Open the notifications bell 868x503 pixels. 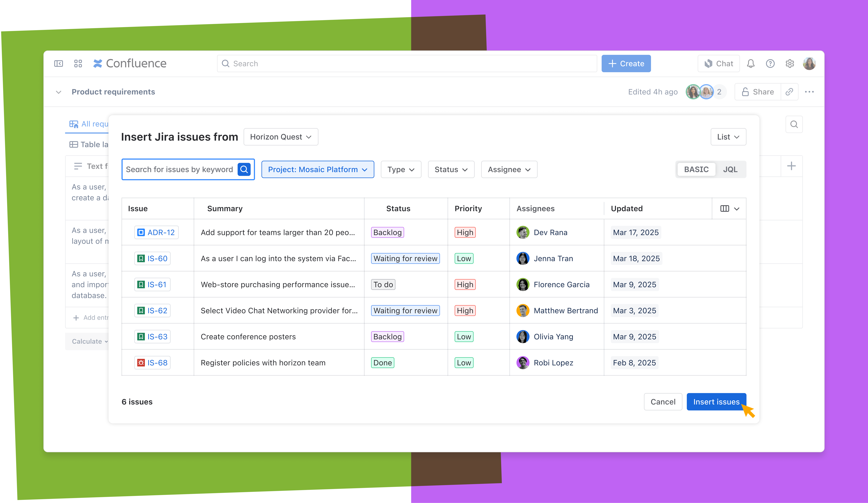click(751, 63)
